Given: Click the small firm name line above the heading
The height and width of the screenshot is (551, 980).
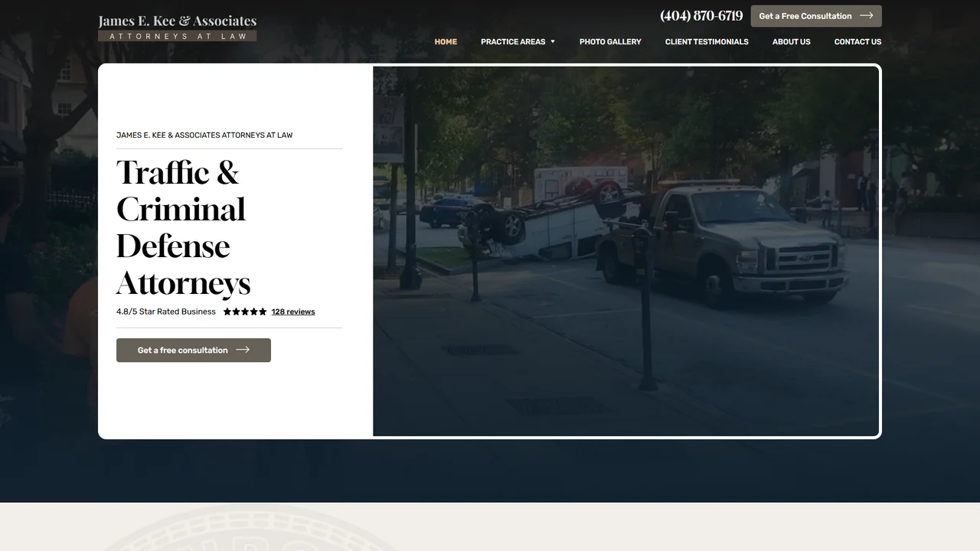Looking at the screenshot, I should (x=204, y=135).
